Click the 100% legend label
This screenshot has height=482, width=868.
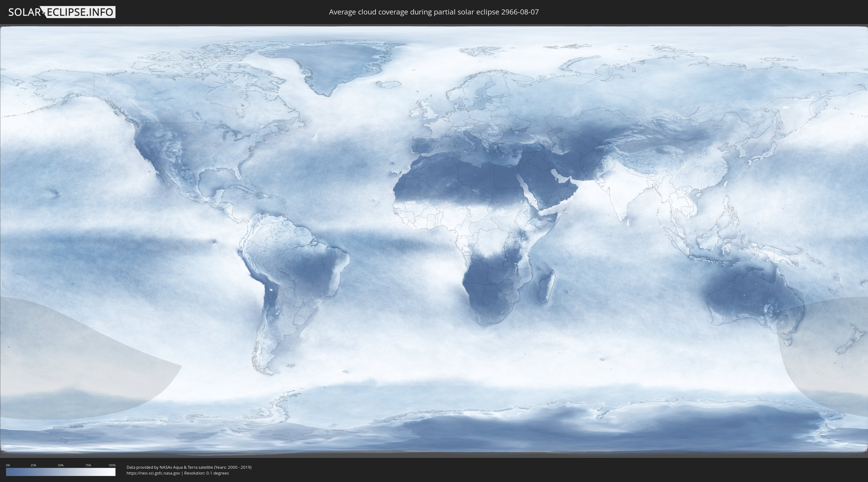pyautogui.click(x=112, y=465)
